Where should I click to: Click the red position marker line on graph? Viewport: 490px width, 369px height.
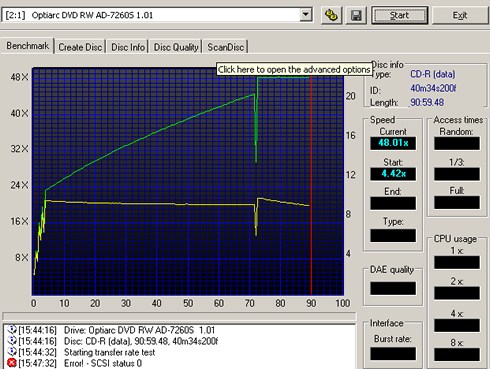pos(311,182)
